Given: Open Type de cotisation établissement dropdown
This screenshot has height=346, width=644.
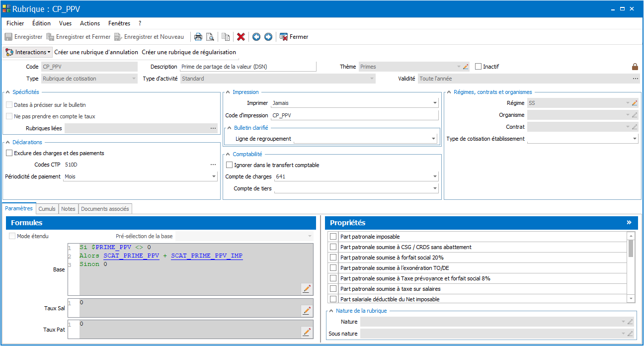Looking at the screenshot, I should [x=635, y=139].
